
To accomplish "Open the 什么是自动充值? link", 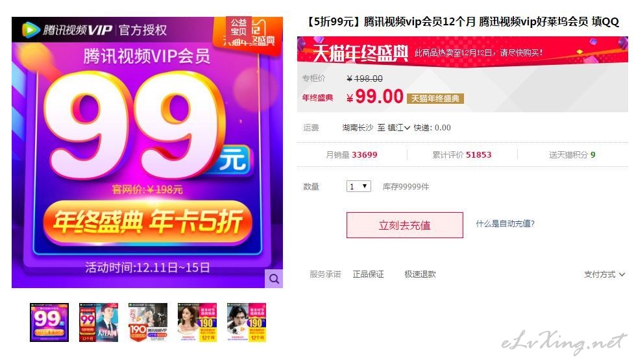I will coord(506,224).
